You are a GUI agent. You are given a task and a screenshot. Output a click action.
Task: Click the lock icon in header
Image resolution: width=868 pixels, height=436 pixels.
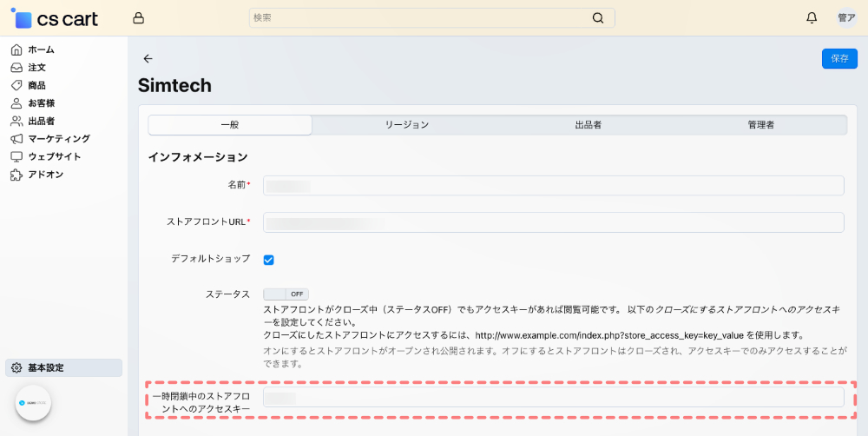(x=139, y=18)
